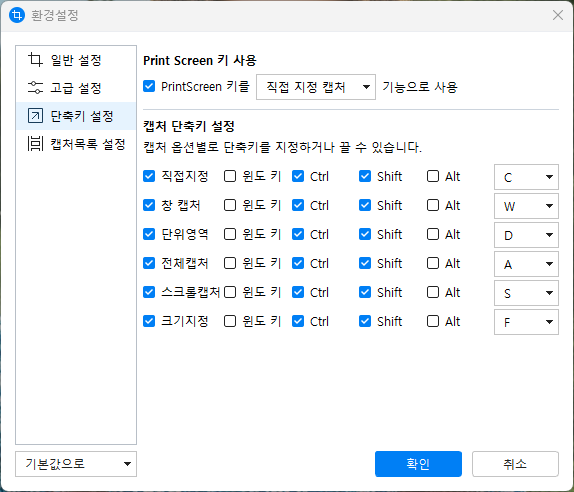Uncheck the 전체캡처 shortcut checkbox
Image resolution: width=574 pixels, height=492 pixels.
(x=149, y=263)
